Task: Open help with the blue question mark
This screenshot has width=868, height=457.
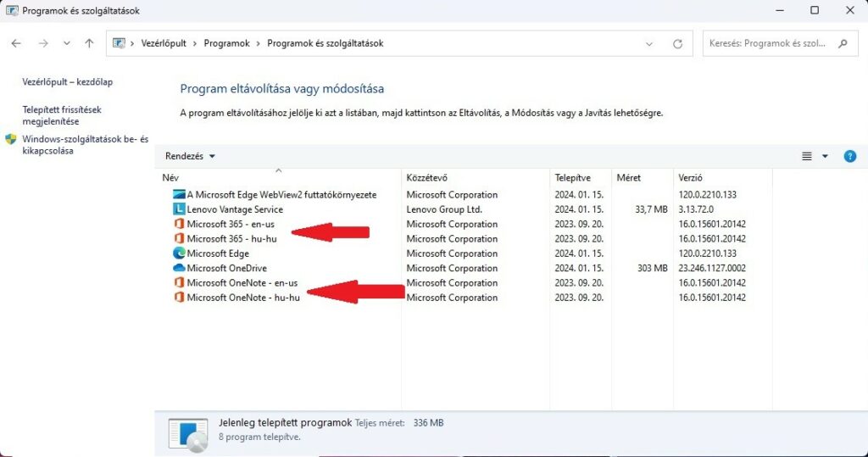Action: [x=849, y=156]
